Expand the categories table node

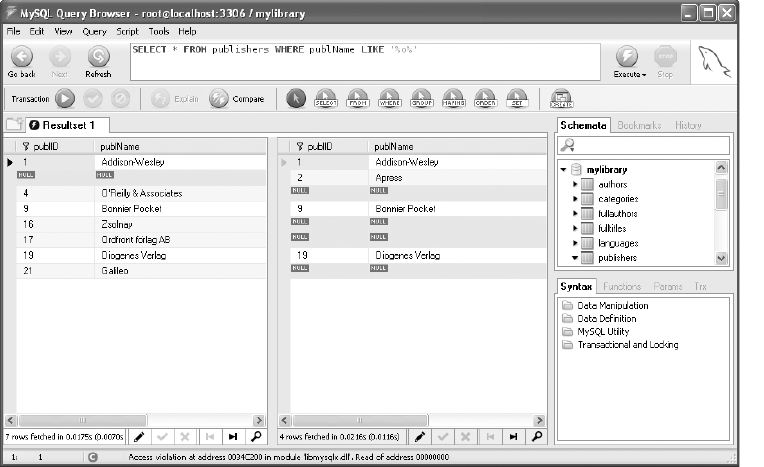pos(575,199)
